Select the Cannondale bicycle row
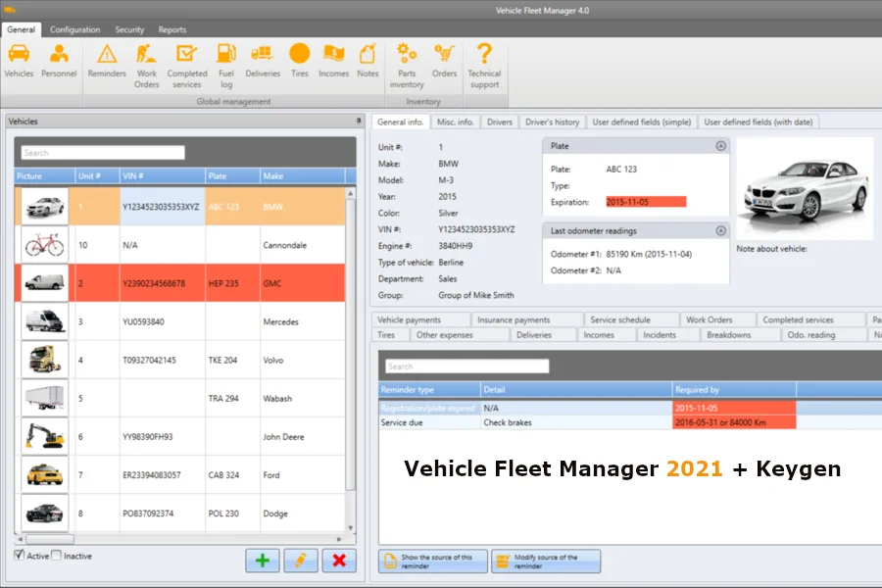 click(180, 245)
